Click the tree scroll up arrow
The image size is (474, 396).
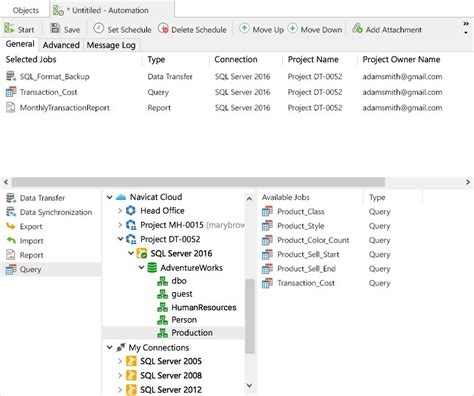click(249, 199)
